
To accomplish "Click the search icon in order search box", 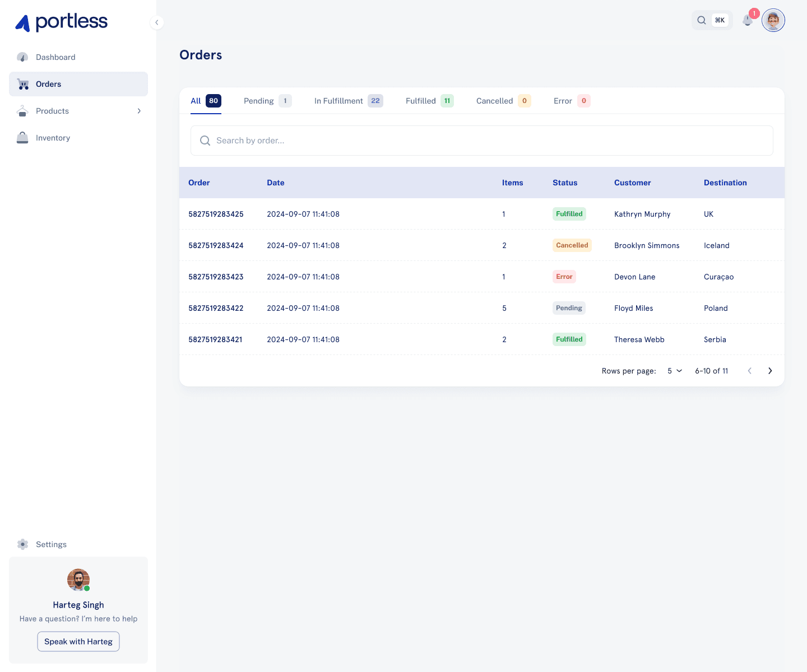I will click(205, 141).
